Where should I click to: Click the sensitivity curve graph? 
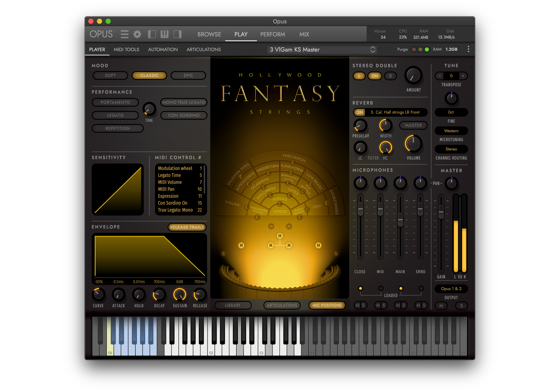(x=118, y=189)
